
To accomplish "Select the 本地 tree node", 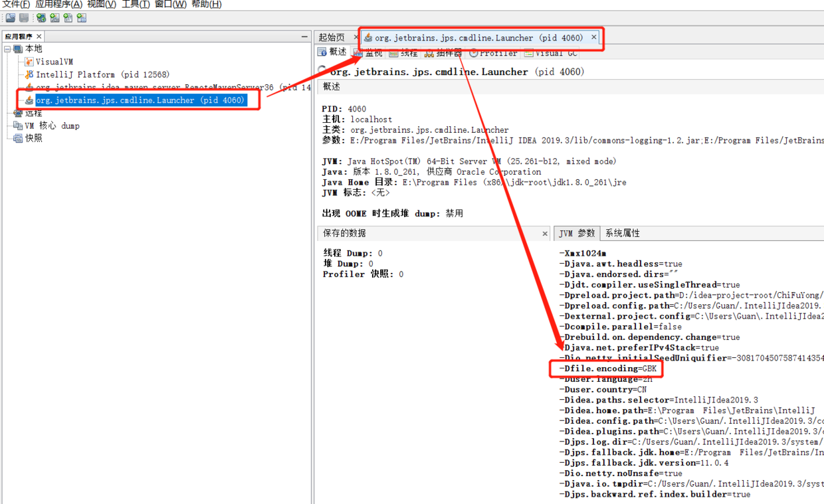I will pyautogui.click(x=34, y=49).
